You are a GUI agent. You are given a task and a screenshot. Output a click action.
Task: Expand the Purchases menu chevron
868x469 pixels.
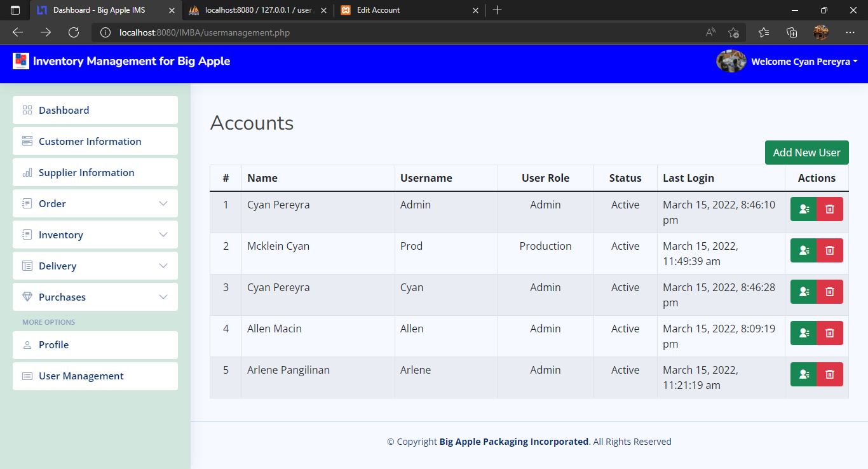pos(163,297)
